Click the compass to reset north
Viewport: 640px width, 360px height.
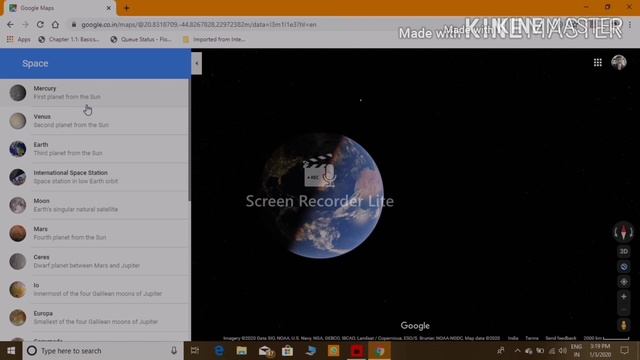[623, 232]
